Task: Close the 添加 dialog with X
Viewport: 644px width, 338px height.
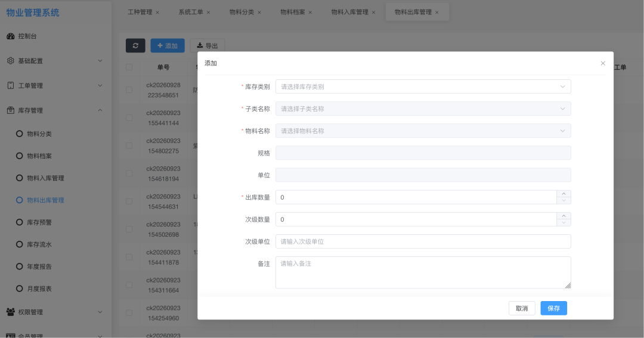Action: (x=603, y=63)
